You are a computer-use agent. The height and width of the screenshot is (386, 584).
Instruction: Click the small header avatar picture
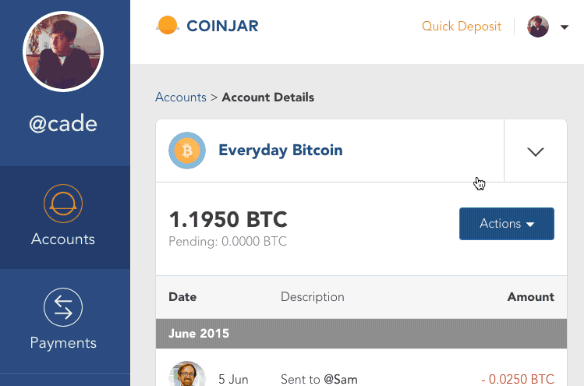538,26
